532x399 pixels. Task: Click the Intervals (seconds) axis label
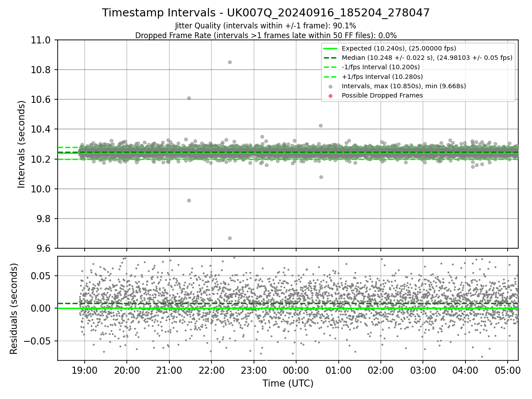(22, 144)
